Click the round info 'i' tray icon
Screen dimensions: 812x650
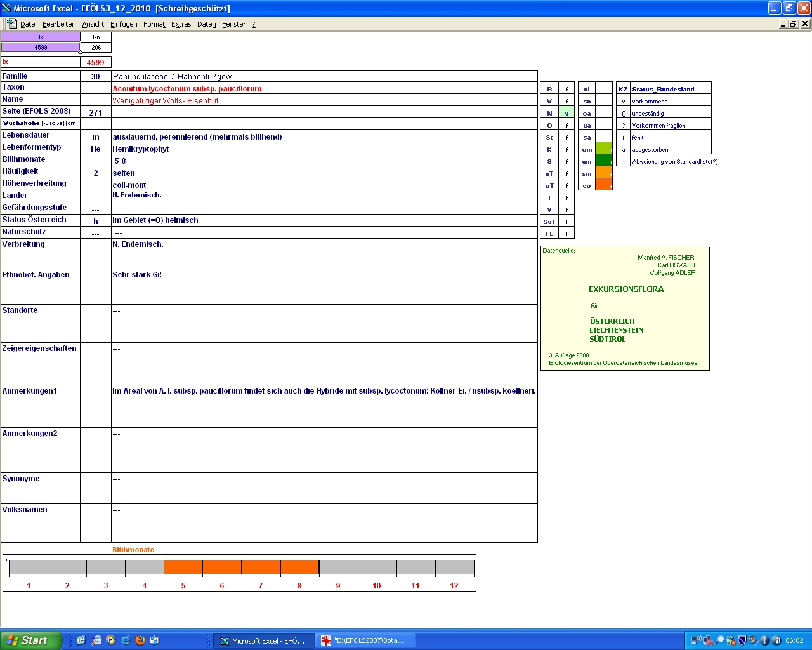[x=764, y=640]
